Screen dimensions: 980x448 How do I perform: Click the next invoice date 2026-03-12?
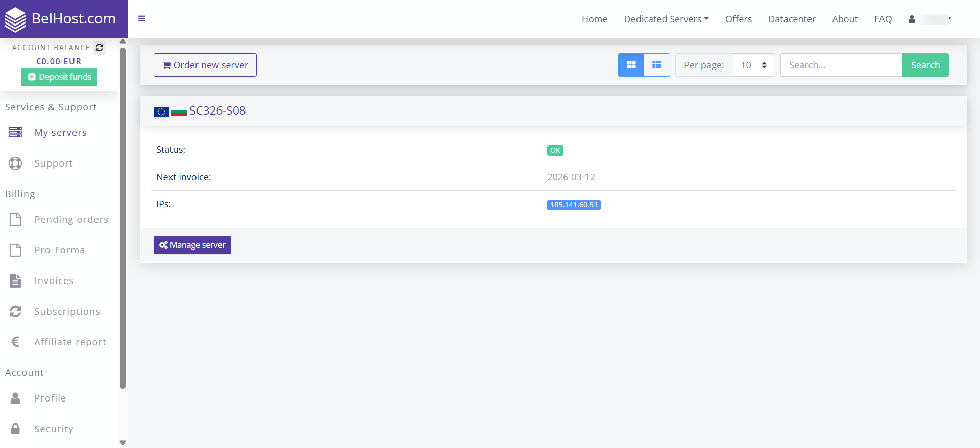pyautogui.click(x=571, y=177)
